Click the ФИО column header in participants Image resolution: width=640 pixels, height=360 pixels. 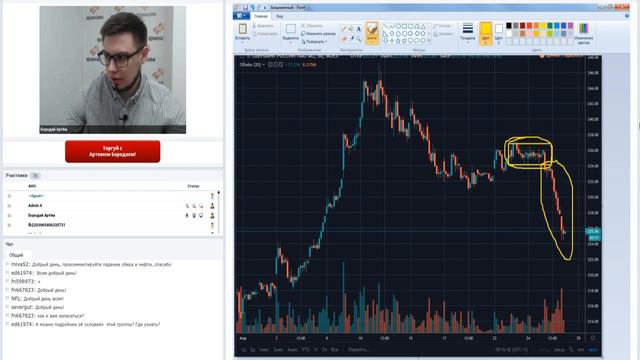(32, 186)
